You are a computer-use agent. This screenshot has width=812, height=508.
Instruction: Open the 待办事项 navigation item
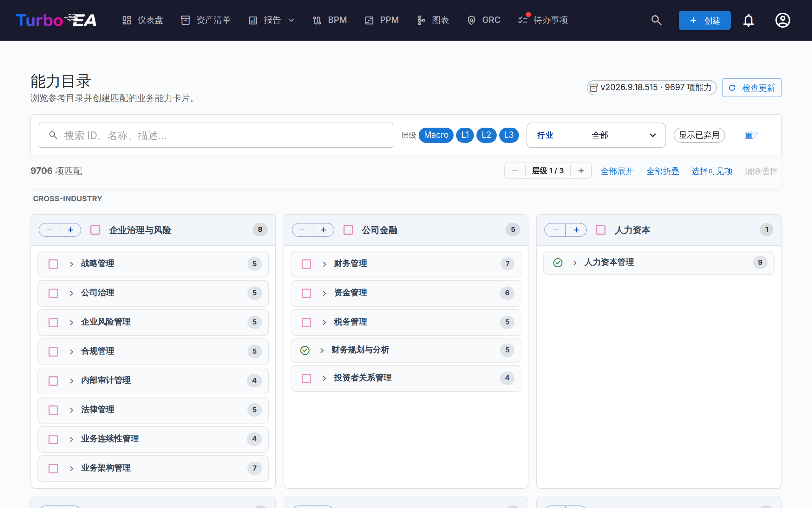(x=543, y=20)
